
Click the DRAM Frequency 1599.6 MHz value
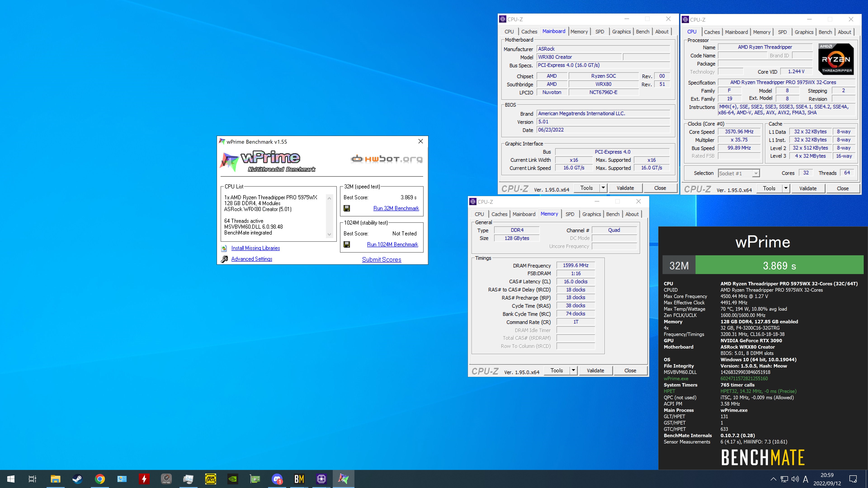[x=576, y=265]
